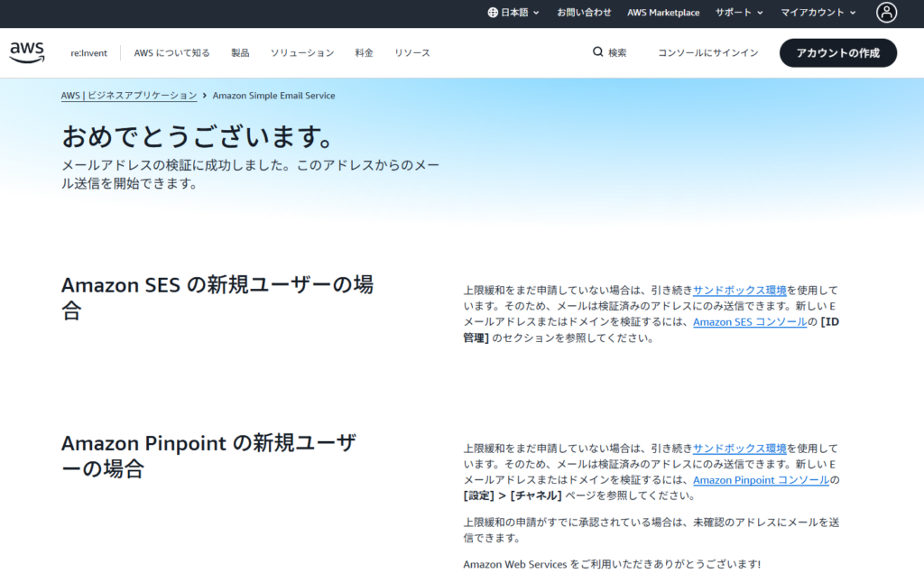Open AWS Marketplace link
The image size is (924, 583).
[x=663, y=13]
